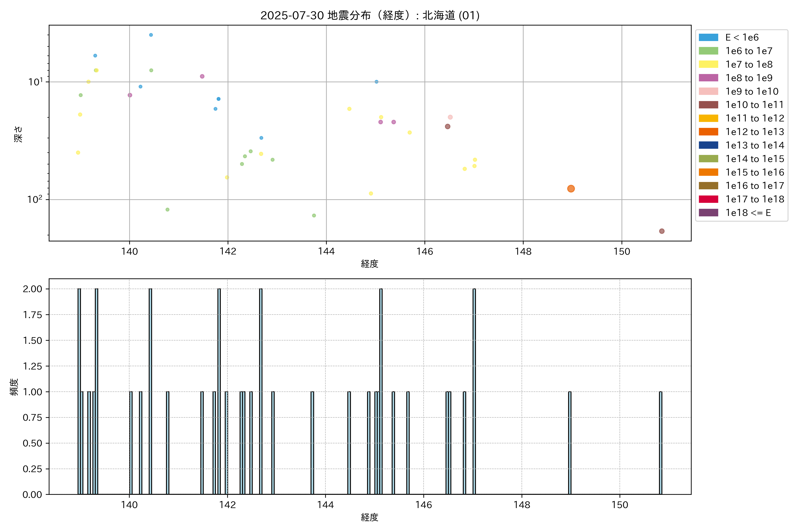Click the topmost blue scatter point near longitude 140.4
This screenshot has width=798, height=532.
(151, 35)
